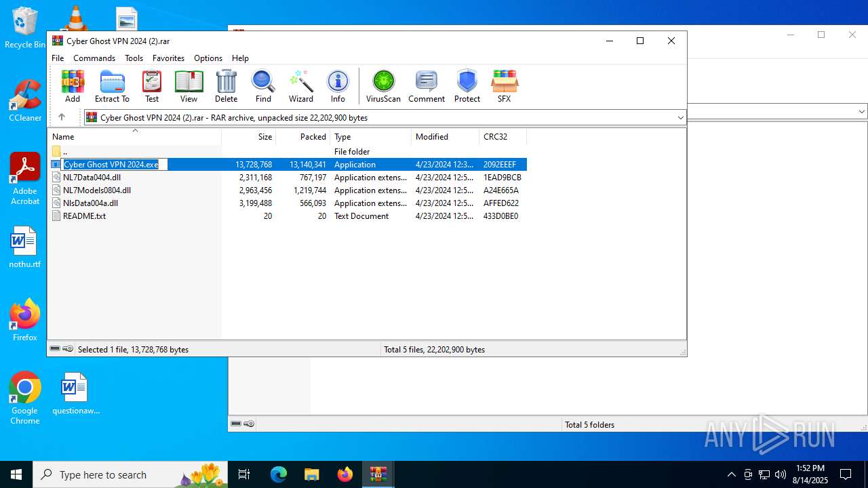Click the Add toolbar icon
The width and height of the screenshot is (868, 488).
[73, 86]
